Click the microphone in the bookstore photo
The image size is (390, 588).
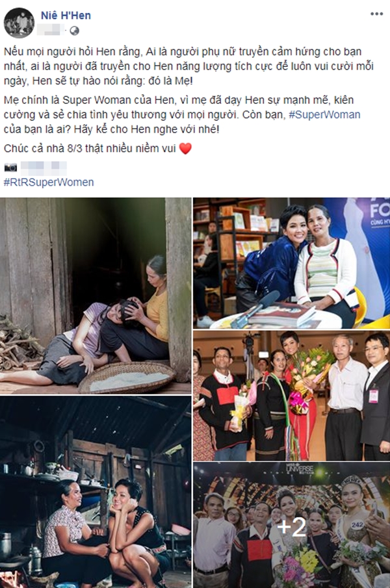pyautogui.click(x=255, y=308)
